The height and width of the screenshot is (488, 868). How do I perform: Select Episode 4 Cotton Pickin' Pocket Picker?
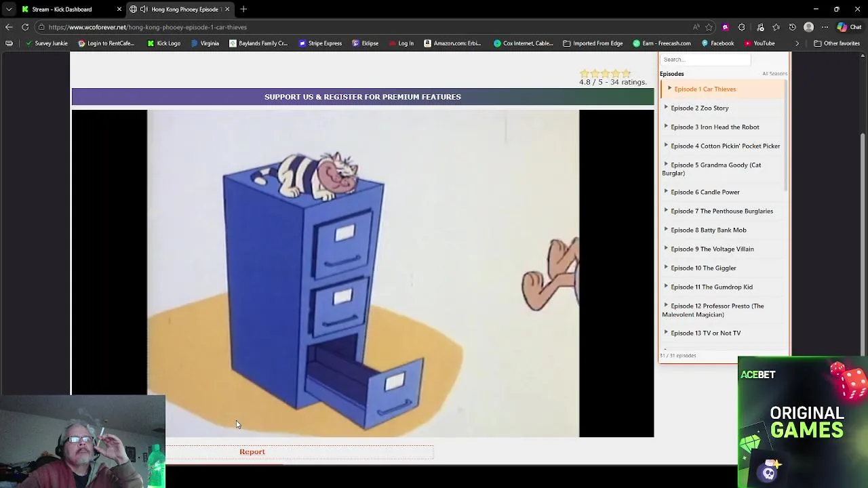722,146
